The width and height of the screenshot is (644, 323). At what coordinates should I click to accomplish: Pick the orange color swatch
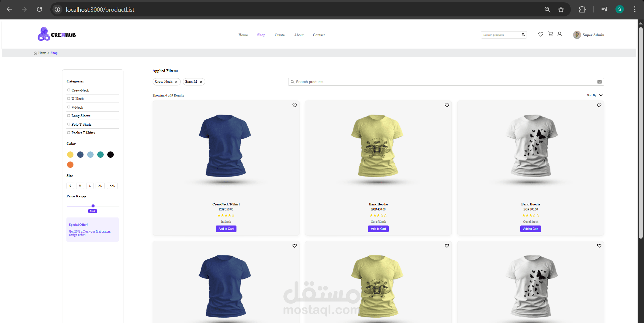pyautogui.click(x=70, y=165)
